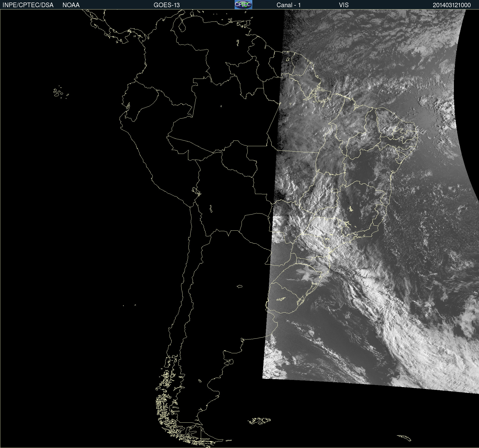Click the 201403121000 timestamp
Screen dimensions: 479x448
(452, 5)
